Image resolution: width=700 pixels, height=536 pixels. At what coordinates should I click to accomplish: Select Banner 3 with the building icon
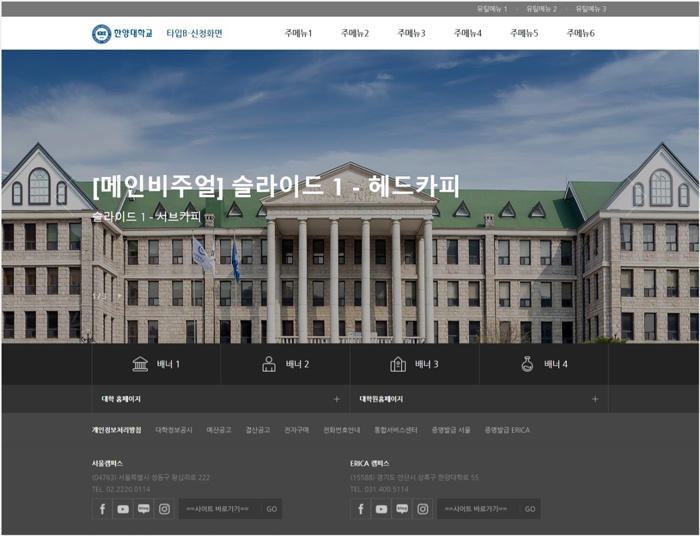(414, 364)
